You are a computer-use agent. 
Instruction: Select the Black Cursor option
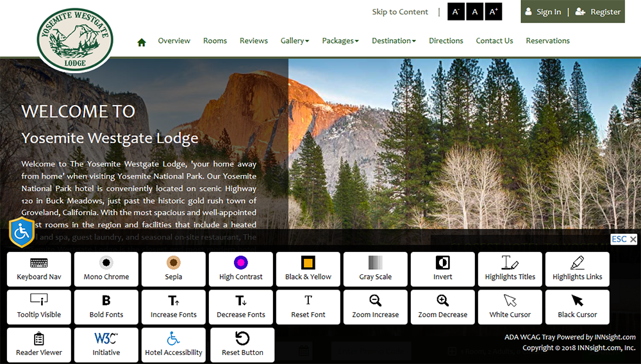pos(578,307)
